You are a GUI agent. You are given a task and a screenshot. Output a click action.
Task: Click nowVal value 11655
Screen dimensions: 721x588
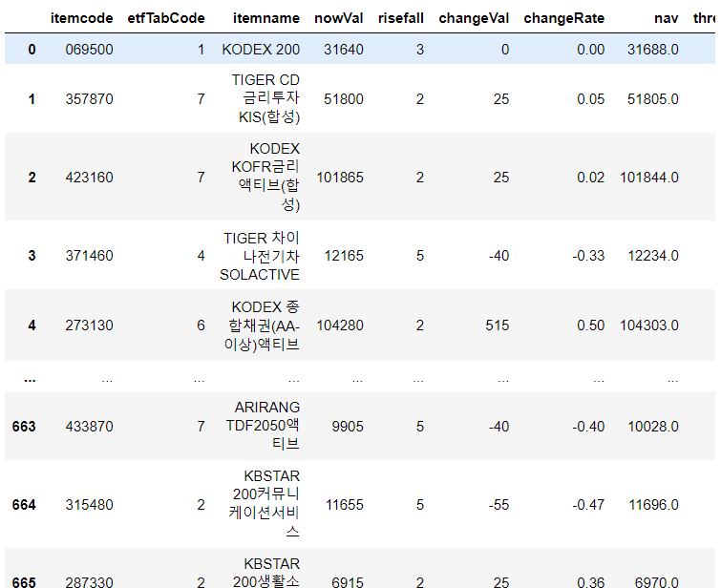click(345, 504)
